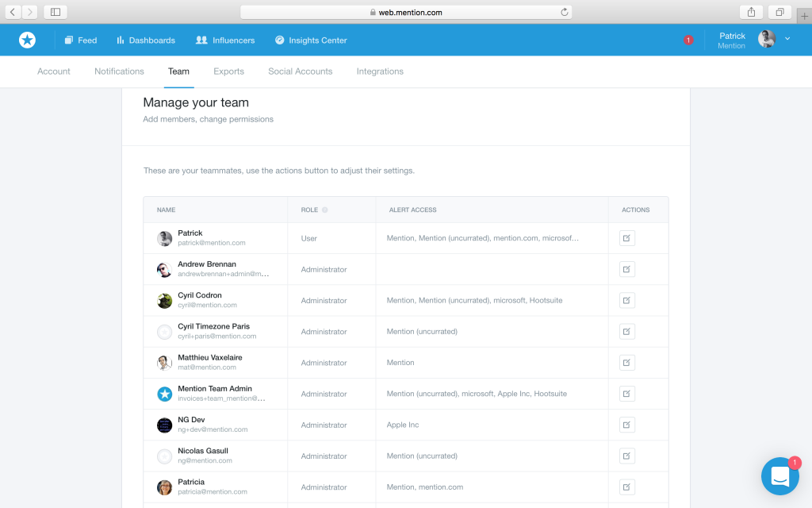Image resolution: width=812 pixels, height=508 pixels.
Task: Open the Safari share menu
Action: (x=751, y=12)
